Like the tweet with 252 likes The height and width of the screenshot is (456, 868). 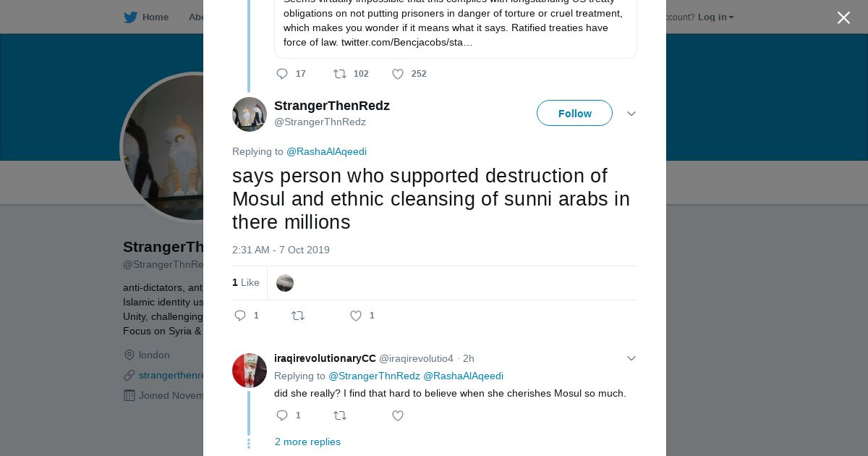coord(398,74)
